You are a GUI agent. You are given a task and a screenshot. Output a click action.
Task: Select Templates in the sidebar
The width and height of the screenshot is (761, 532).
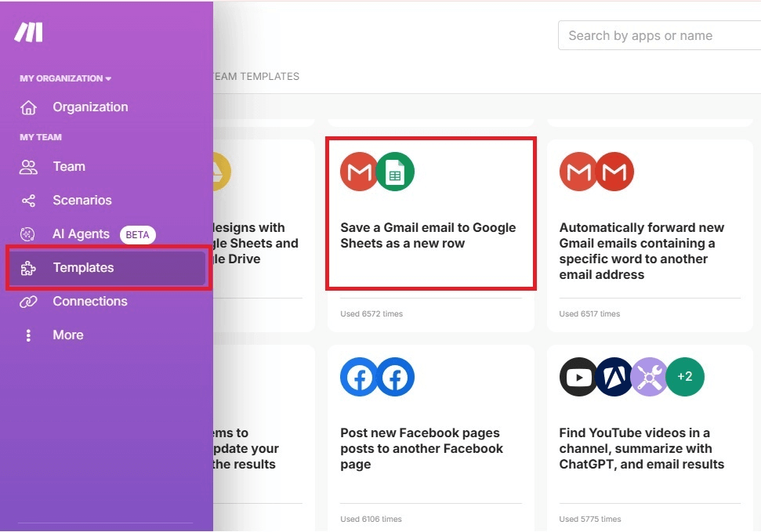pos(107,268)
